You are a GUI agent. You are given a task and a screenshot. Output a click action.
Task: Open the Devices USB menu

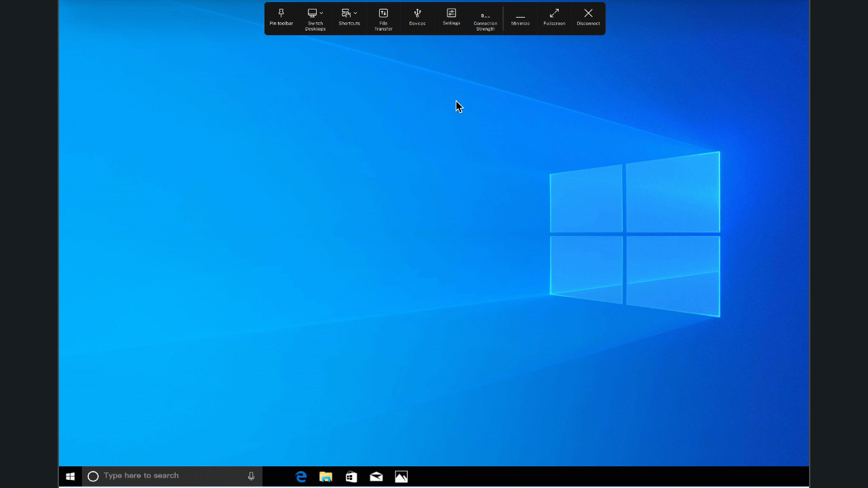coord(417,18)
